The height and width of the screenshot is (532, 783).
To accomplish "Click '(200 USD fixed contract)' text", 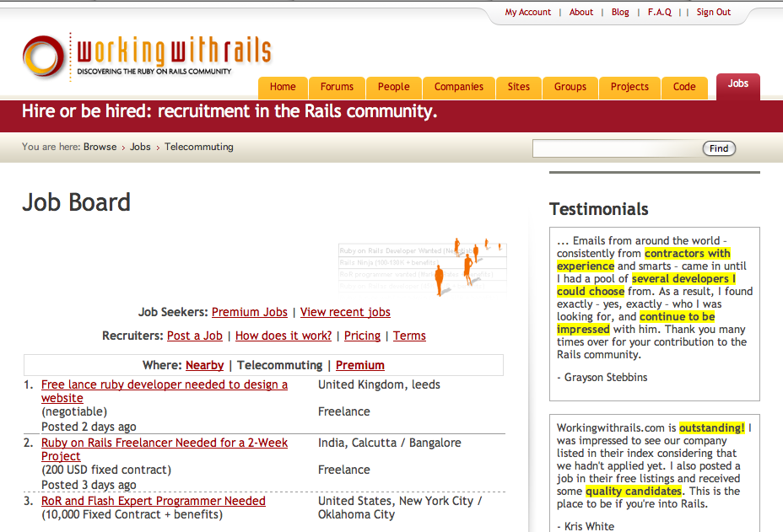I will click(106, 470).
